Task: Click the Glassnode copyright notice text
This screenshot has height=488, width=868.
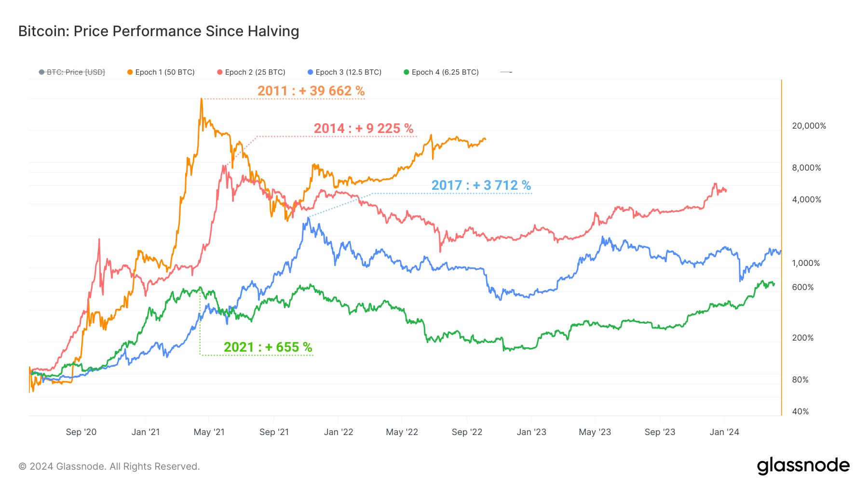Action: click(109, 466)
